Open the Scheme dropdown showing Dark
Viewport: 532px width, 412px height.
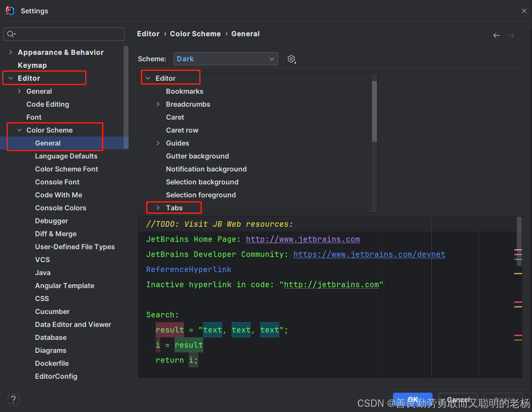226,59
